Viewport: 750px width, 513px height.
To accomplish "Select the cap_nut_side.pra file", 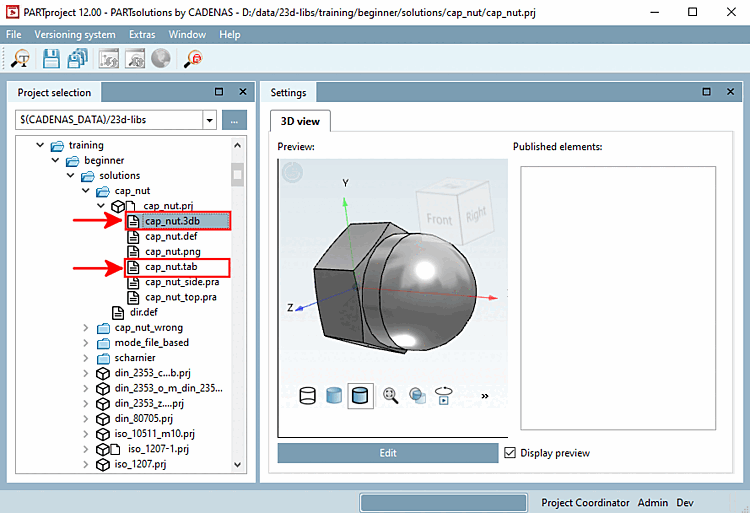I will pos(182,282).
